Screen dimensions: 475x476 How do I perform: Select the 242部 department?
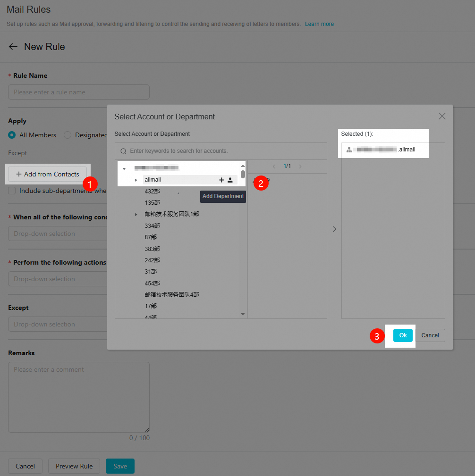152,260
